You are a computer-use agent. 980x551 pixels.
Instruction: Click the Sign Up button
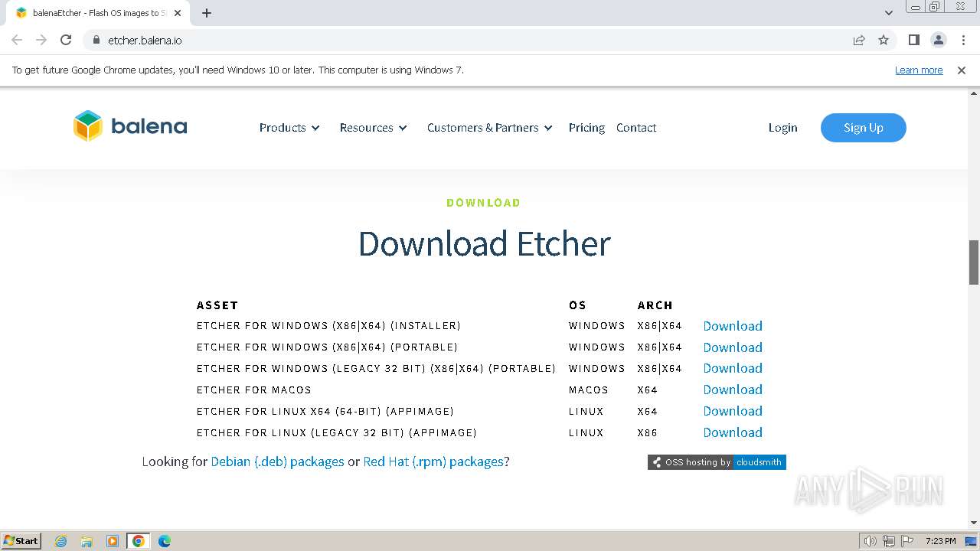(x=864, y=128)
